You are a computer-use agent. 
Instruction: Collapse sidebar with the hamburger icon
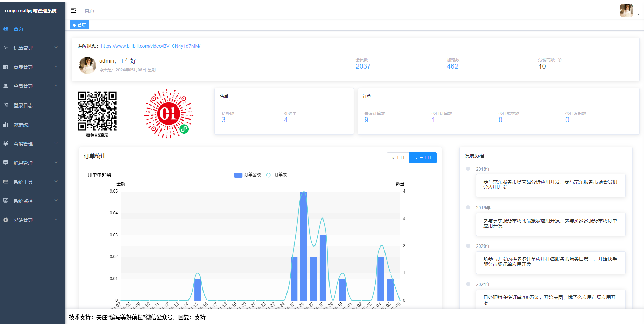73,11
